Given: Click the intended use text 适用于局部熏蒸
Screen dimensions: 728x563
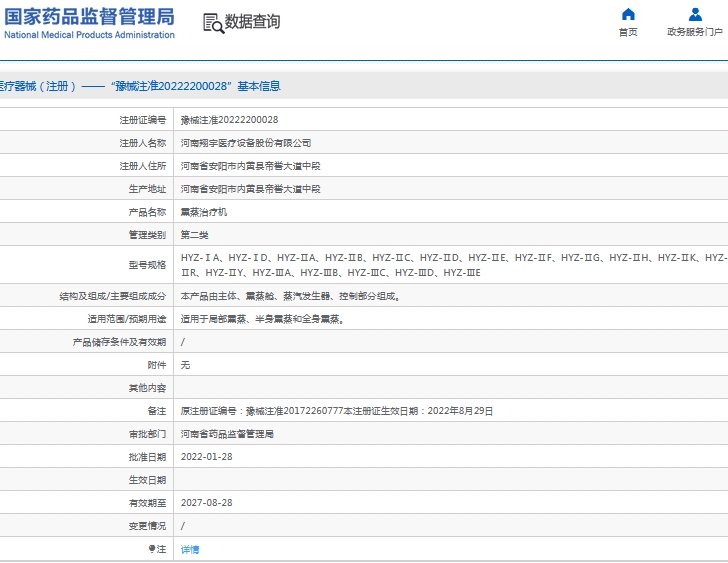Looking at the screenshot, I should pyautogui.click(x=263, y=319).
